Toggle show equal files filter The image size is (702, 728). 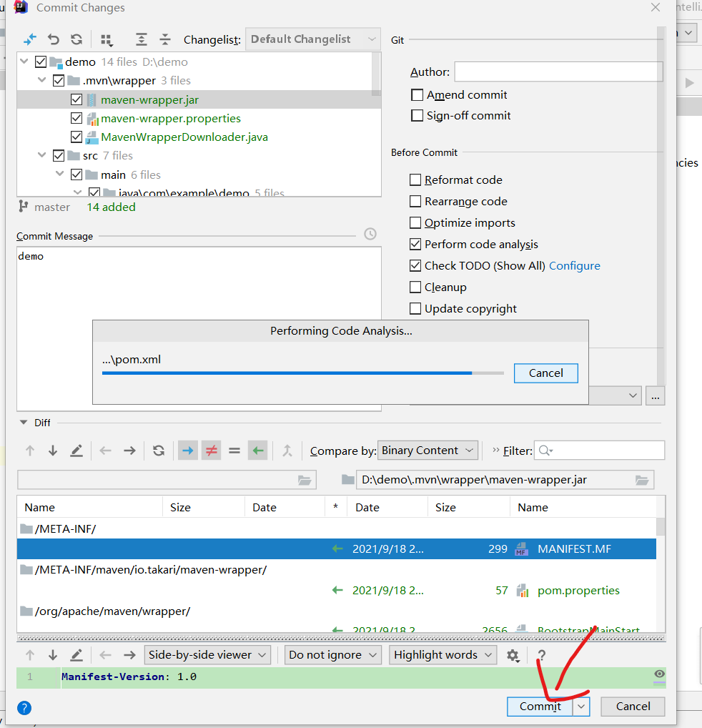[234, 451]
